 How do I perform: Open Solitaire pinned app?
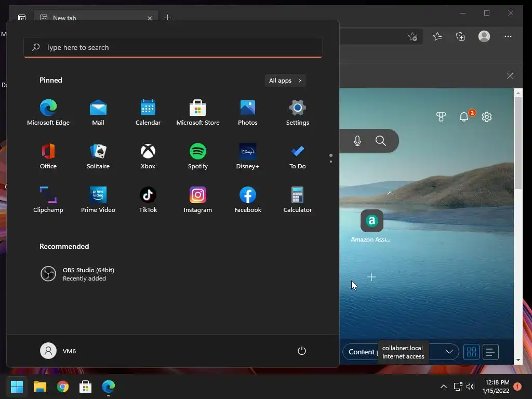coord(98,156)
